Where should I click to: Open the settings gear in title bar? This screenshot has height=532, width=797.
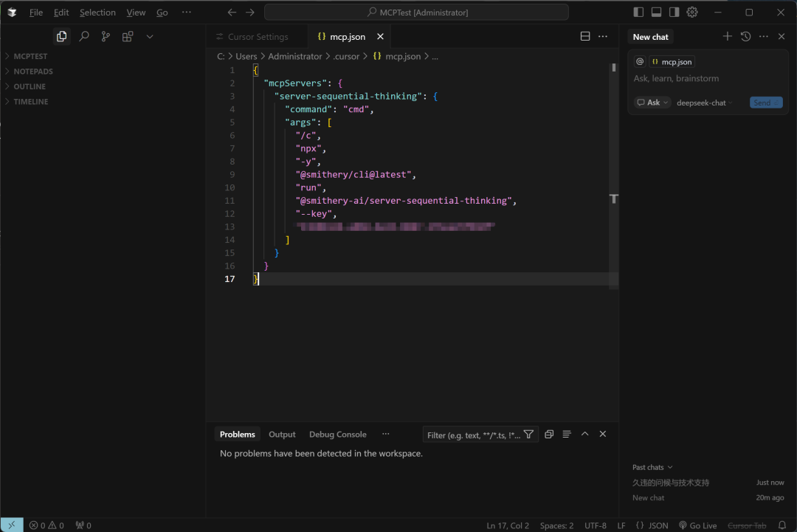click(x=691, y=13)
